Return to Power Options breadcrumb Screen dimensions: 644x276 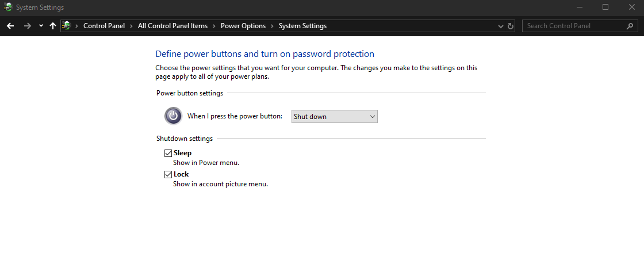pyautogui.click(x=243, y=26)
